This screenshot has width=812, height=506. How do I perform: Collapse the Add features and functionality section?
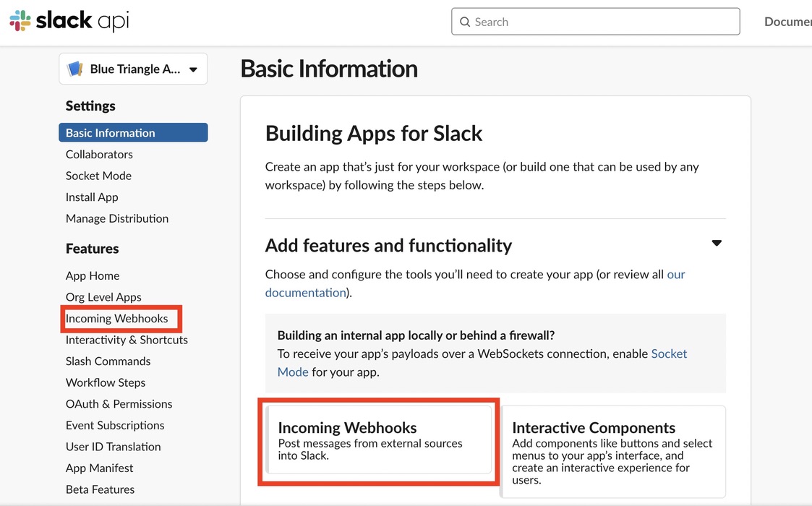pyautogui.click(x=717, y=243)
